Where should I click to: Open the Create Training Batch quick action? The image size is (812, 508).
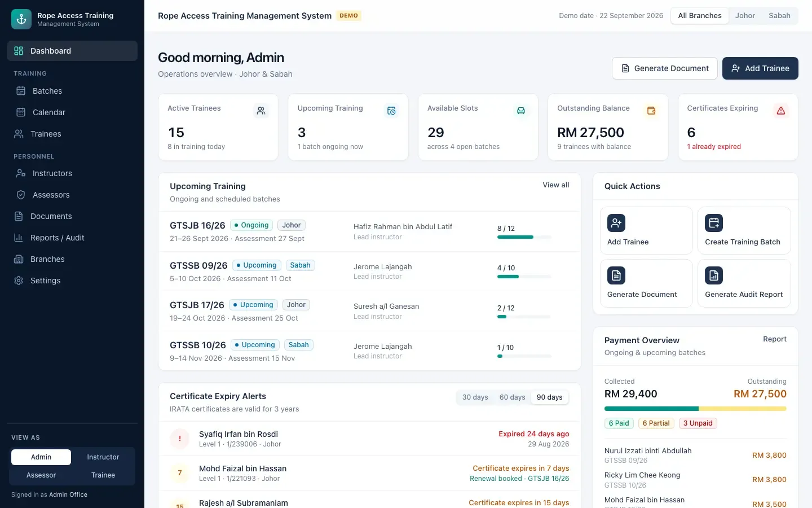coord(744,231)
